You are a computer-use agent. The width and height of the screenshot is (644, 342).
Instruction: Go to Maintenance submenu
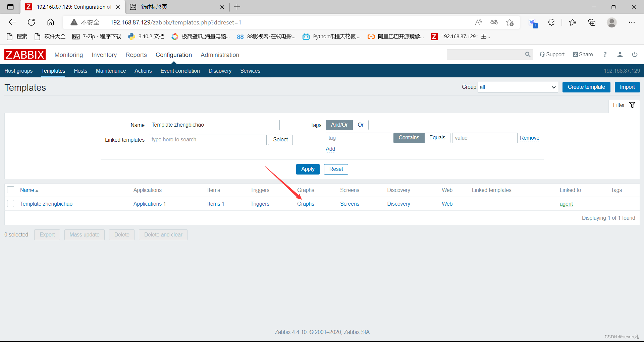click(x=111, y=71)
